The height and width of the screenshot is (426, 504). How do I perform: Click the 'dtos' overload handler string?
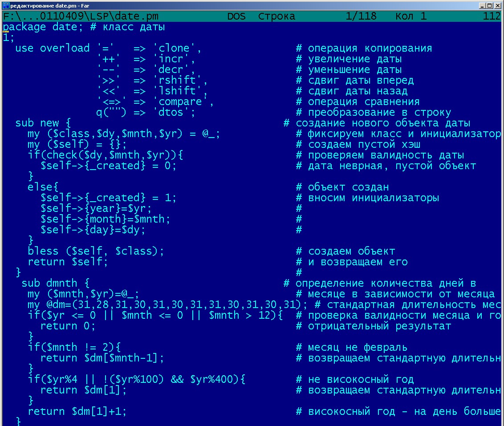tap(174, 112)
